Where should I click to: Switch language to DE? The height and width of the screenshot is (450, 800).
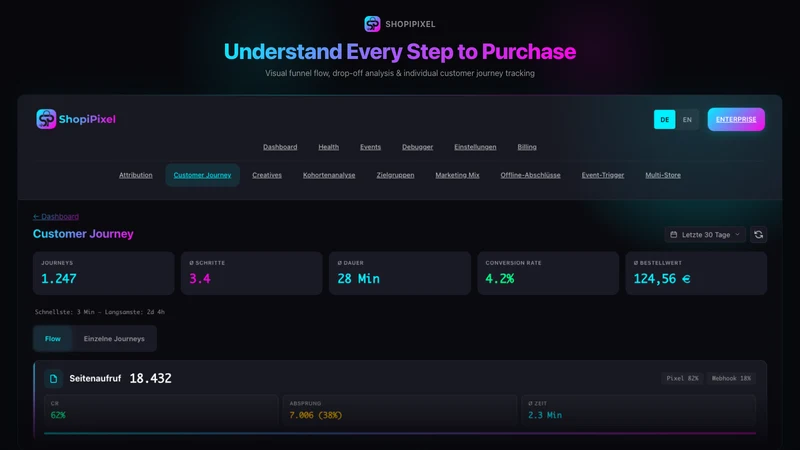664,119
